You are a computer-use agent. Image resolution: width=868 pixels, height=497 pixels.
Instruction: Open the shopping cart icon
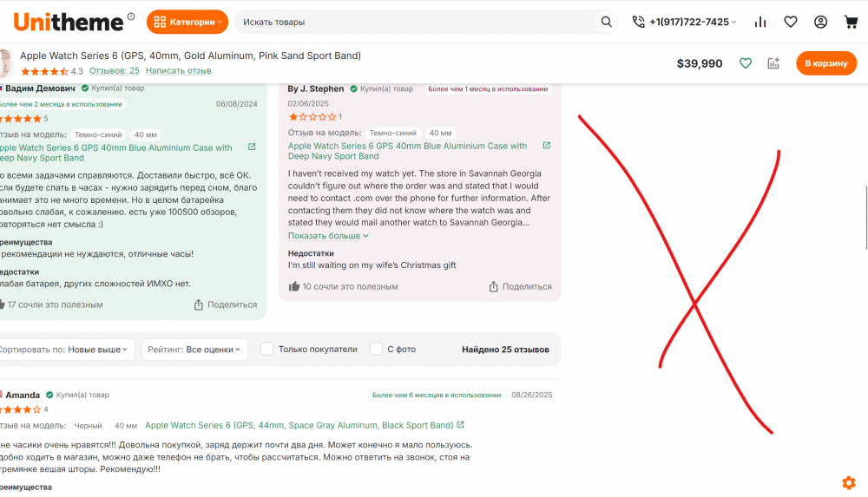coord(851,23)
